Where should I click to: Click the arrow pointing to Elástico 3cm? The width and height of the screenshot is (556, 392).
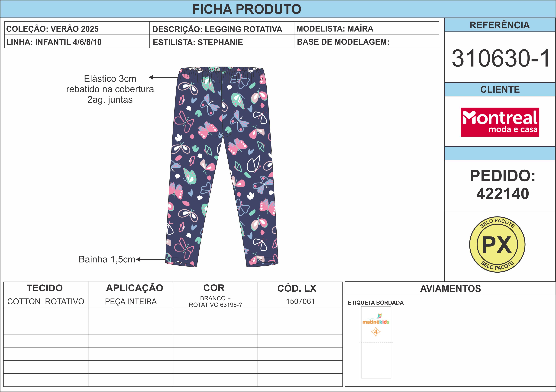(163, 77)
